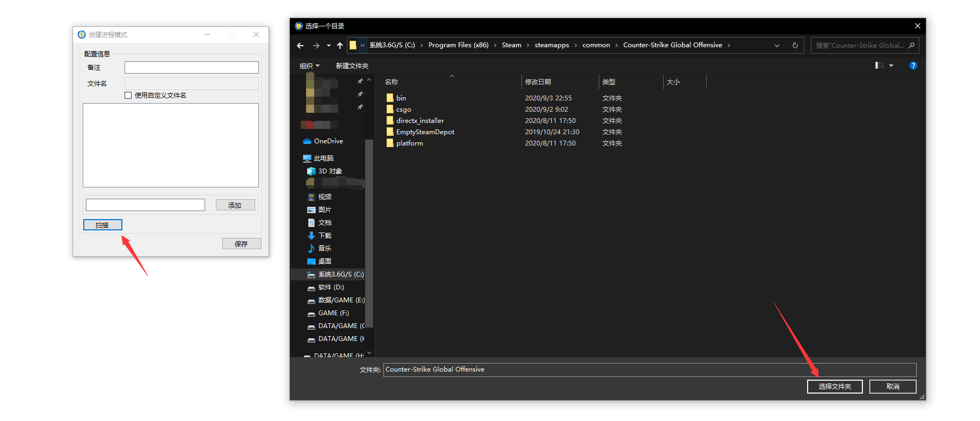Click Steam in the address breadcrumb
The height and width of the screenshot is (421, 980).
511,45
